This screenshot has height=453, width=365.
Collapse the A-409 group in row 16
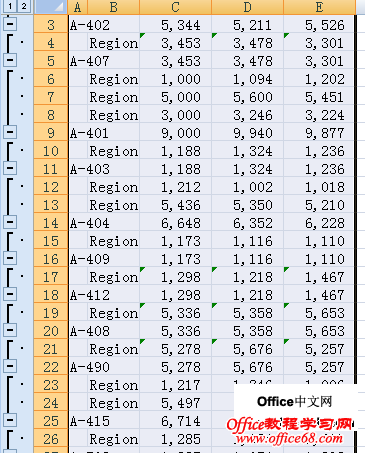(x=10, y=258)
